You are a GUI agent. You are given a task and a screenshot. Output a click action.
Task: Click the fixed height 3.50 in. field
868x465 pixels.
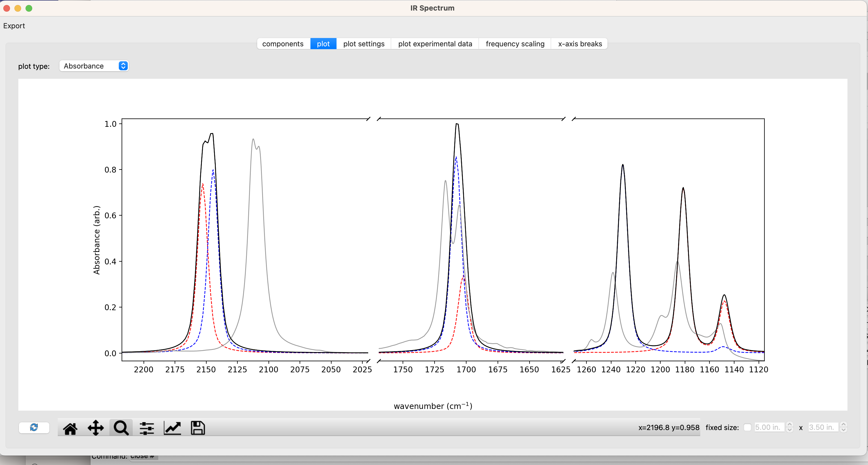[824, 427]
